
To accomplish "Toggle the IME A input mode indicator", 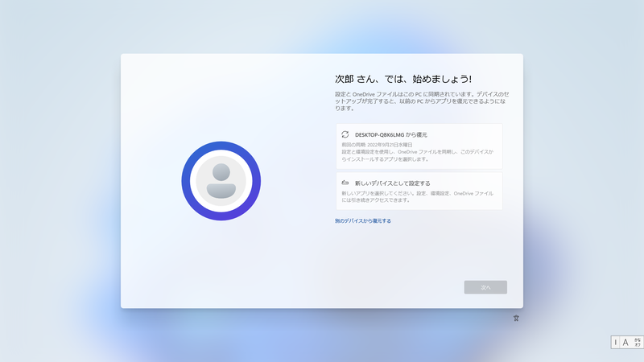I will pos(625,343).
